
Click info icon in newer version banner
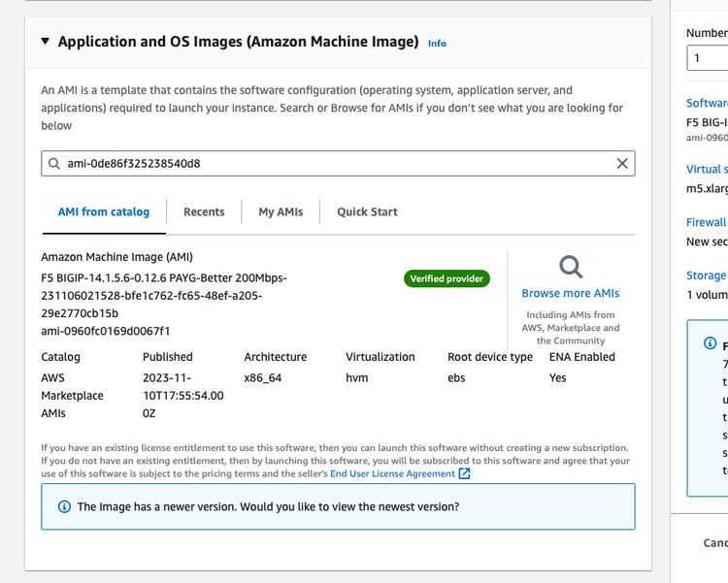[x=64, y=506]
